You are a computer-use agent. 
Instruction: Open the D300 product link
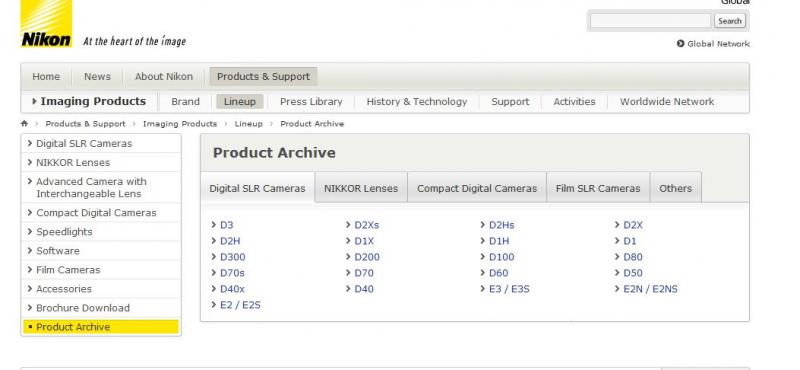coord(233,257)
